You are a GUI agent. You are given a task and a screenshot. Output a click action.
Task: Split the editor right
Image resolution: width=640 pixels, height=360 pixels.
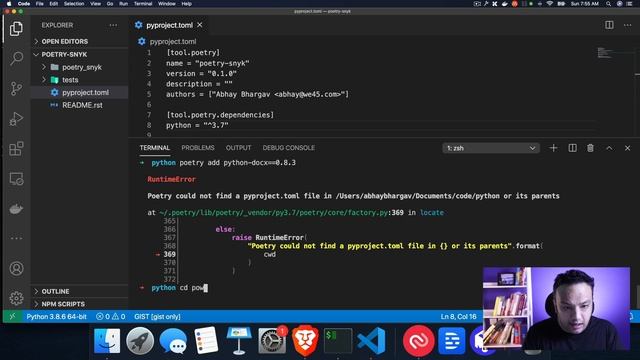(609, 25)
